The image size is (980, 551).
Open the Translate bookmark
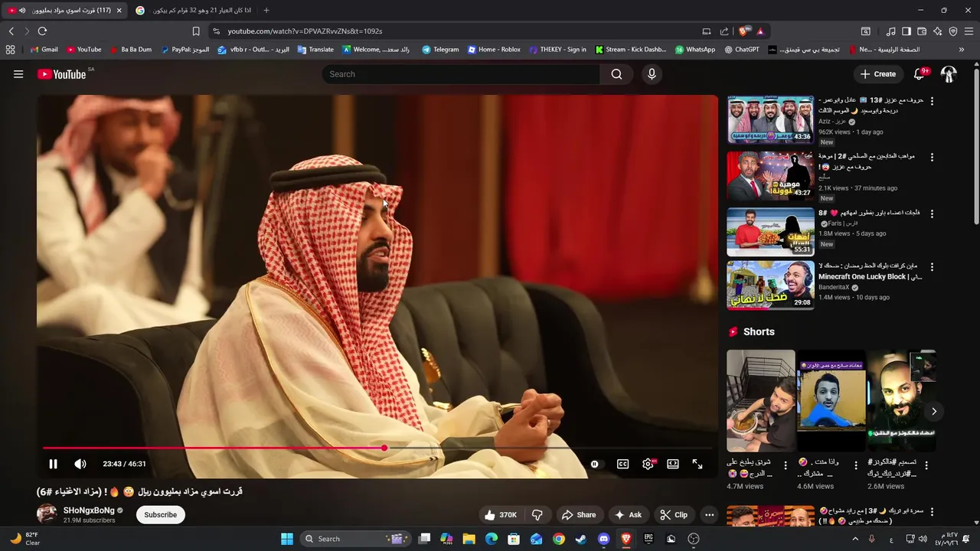coord(315,50)
